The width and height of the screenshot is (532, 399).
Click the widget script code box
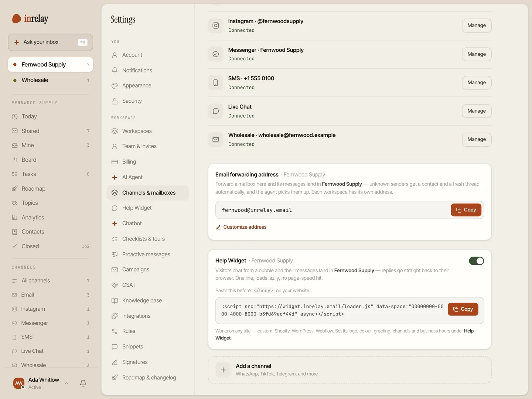pos(349,311)
